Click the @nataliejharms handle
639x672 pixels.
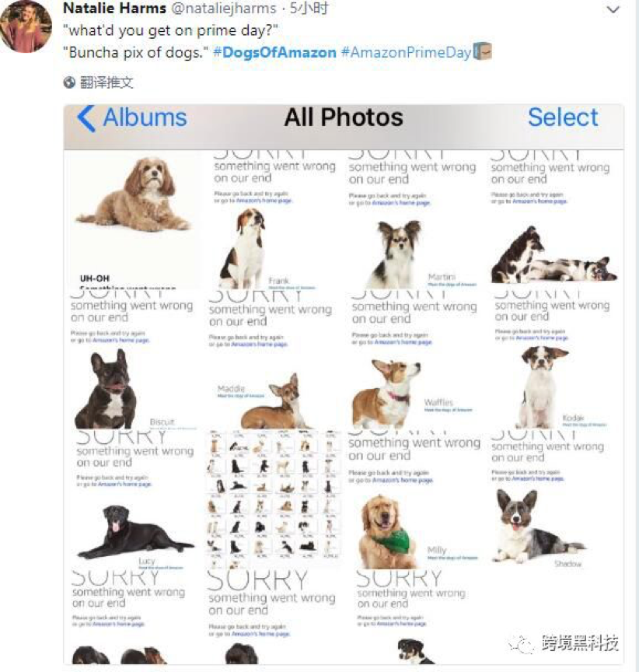[224, 8]
